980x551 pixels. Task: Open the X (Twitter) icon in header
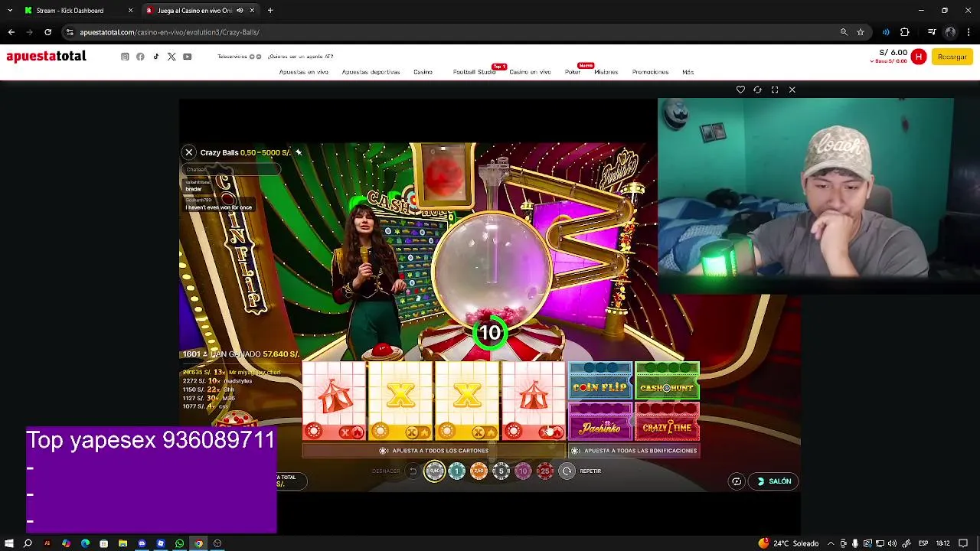tap(171, 57)
